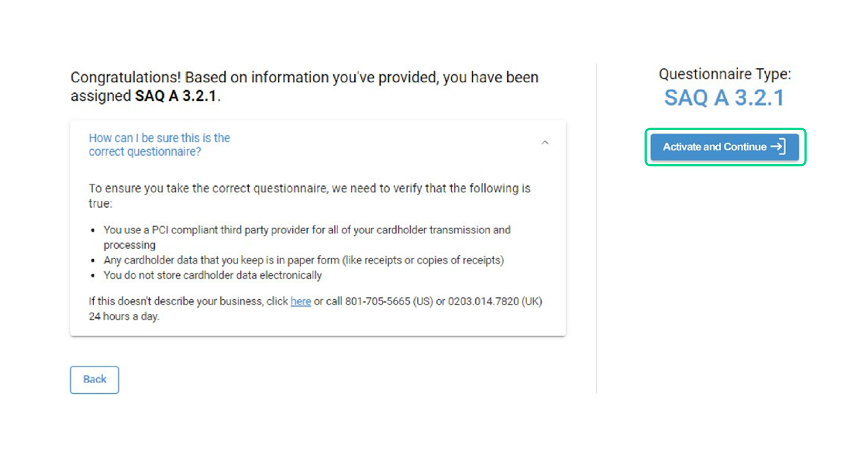Click the 'To ensure you take the correct questionnaire' paragraph

coord(309,189)
